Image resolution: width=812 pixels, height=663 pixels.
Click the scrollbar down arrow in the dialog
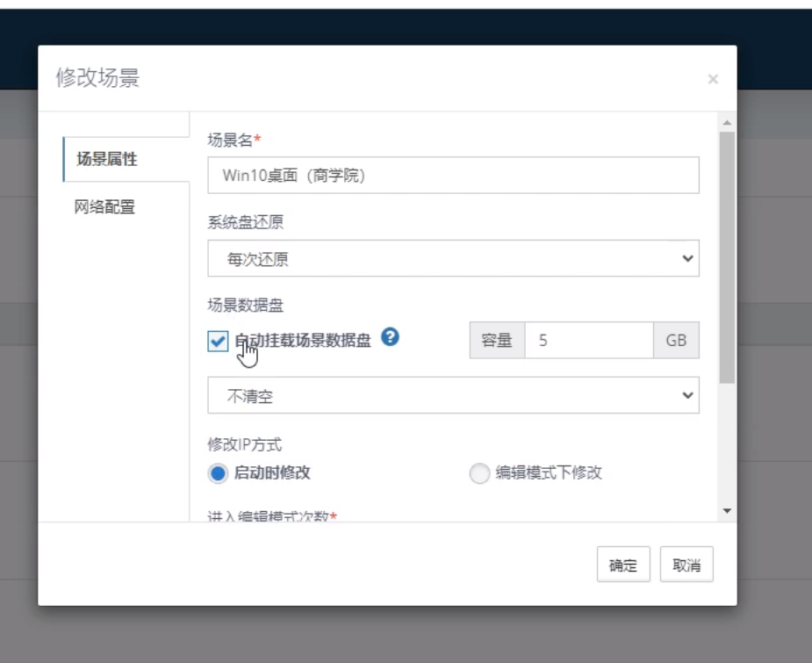[x=726, y=510]
